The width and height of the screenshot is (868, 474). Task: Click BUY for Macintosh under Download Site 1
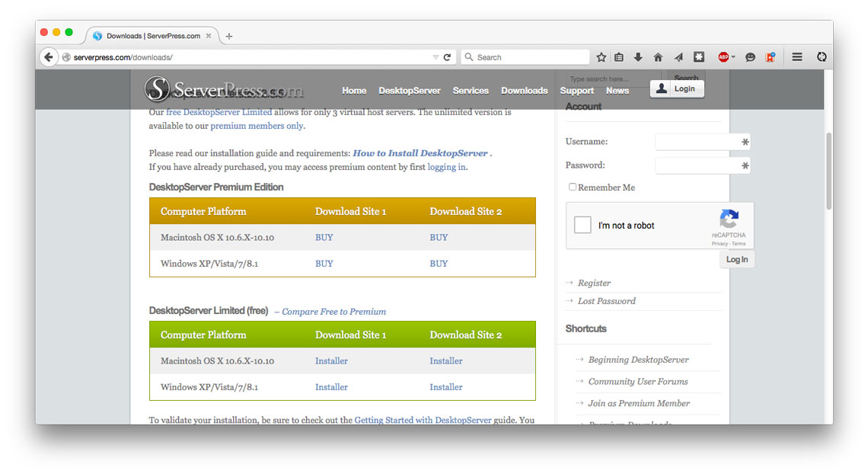pyautogui.click(x=324, y=237)
